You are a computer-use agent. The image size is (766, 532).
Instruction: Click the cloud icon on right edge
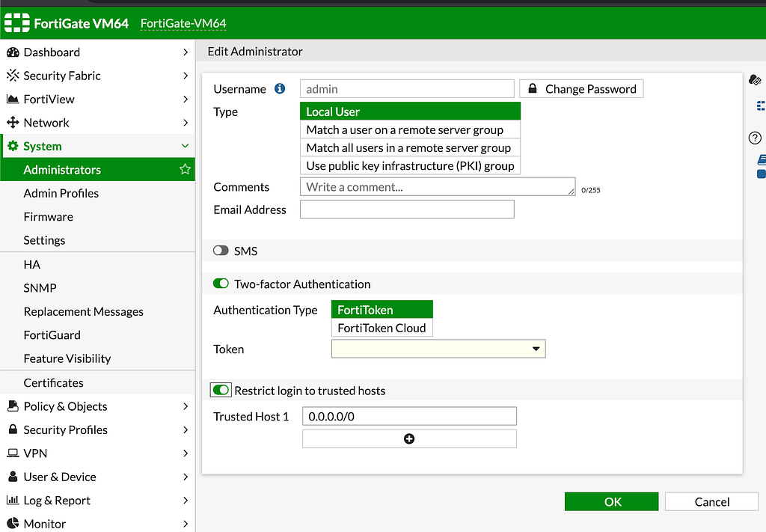coord(755,80)
